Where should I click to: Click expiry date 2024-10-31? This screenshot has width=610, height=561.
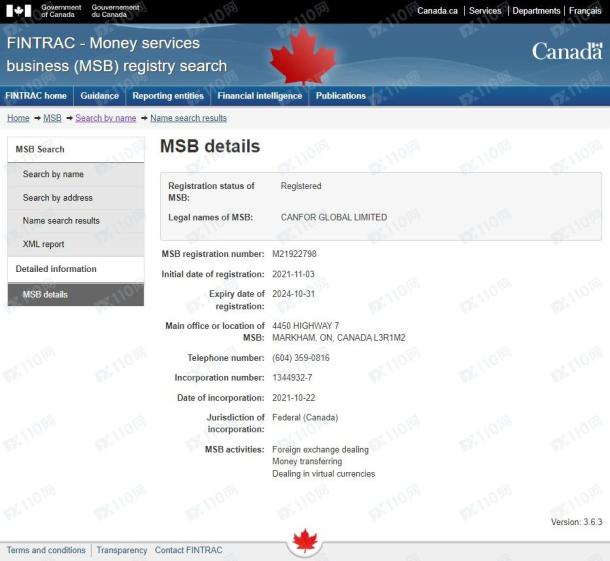[x=293, y=294]
